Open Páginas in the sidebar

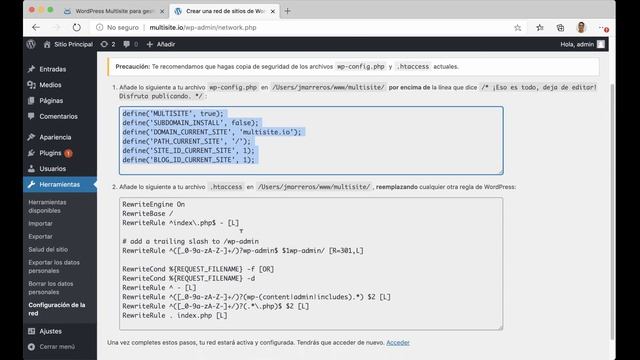click(x=51, y=100)
